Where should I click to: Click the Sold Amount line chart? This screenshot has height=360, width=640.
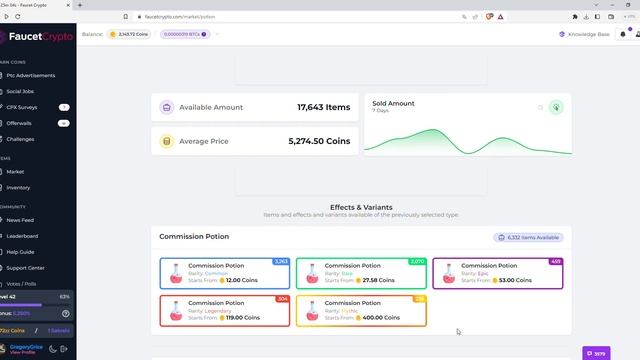tap(468, 142)
